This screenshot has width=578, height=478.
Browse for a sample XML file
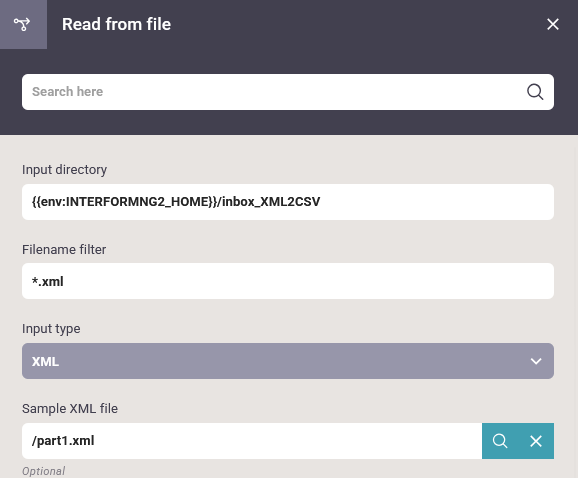tap(500, 441)
